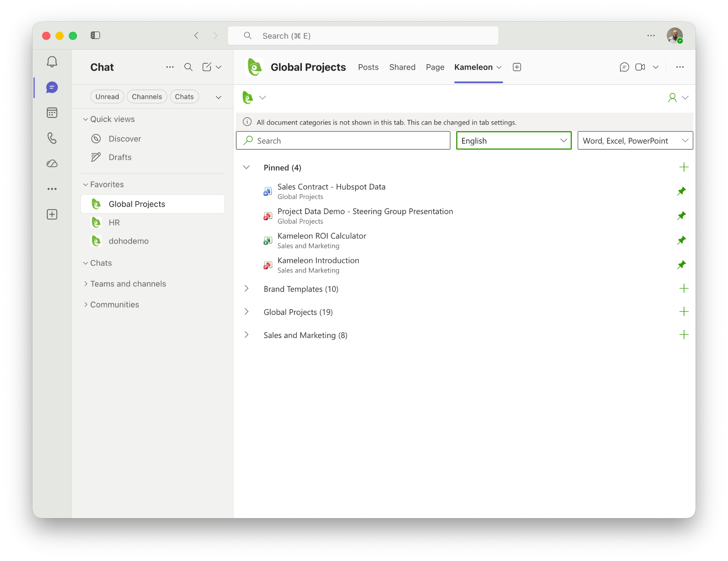Screen dimensions: 728x561
Task: Click the top Search (⌘ E) bar
Action: (x=363, y=36)
